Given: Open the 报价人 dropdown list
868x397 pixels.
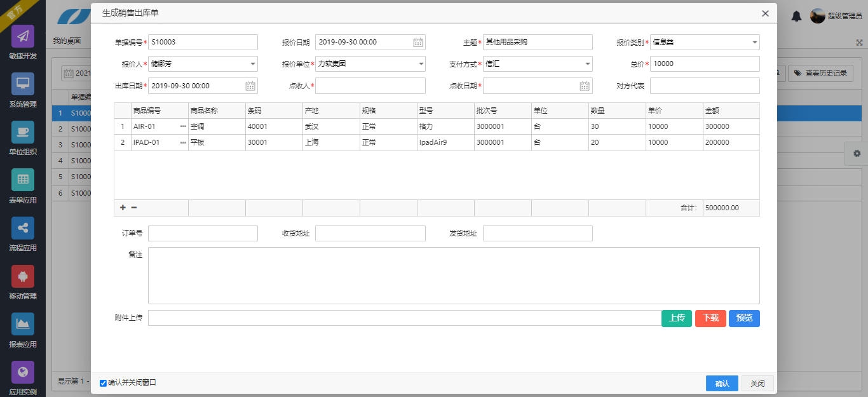Looking at the screenshot, I should pos(253,64).
